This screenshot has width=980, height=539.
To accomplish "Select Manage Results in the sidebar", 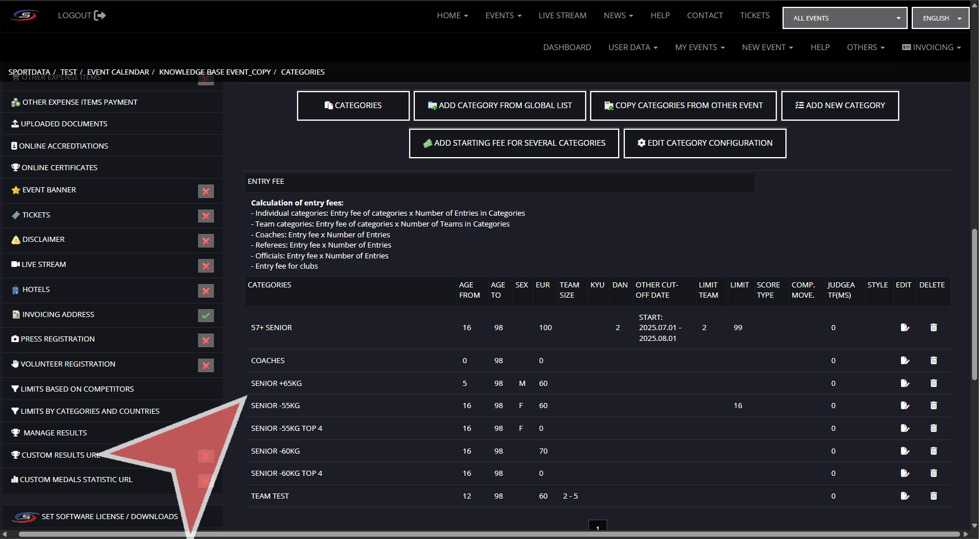I will point(55,433).
